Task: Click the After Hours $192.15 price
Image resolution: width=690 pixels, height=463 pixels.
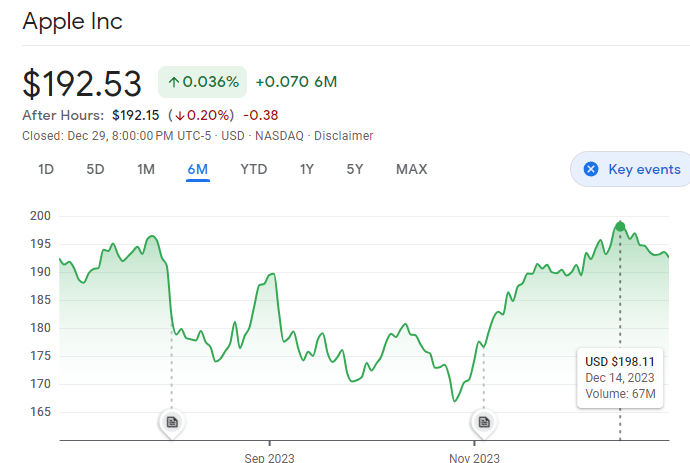Action: (x=136, y=115)
